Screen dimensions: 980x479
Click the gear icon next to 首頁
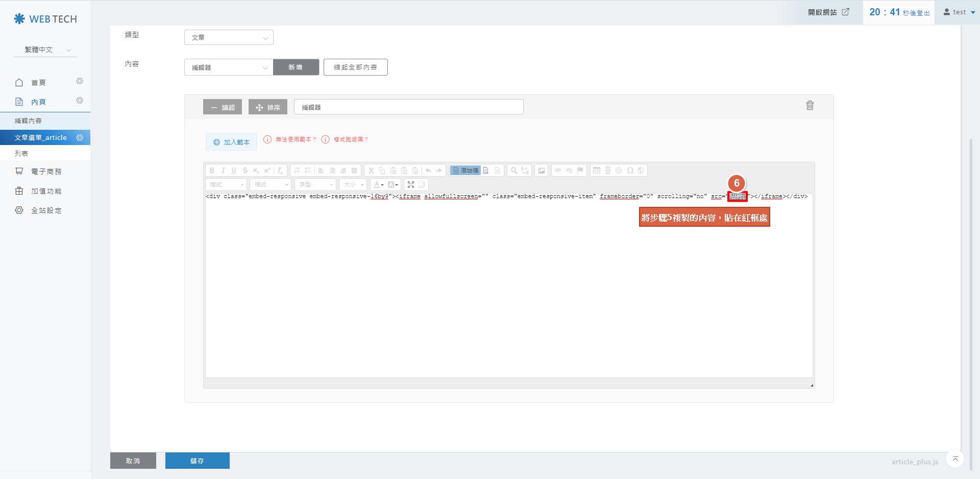(x=80, y=82)
